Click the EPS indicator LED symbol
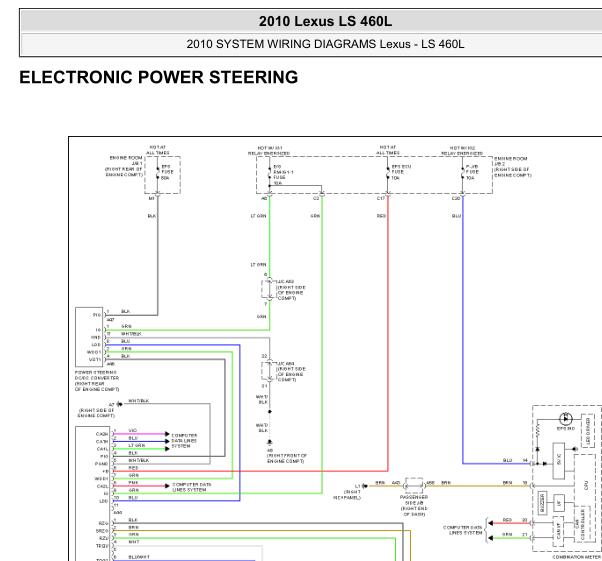 click(565, 419)
